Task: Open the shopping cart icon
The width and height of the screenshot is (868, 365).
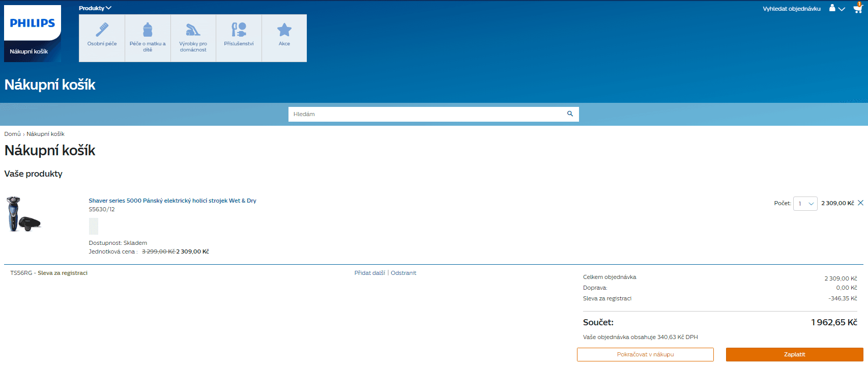Action: pos(858,8)
